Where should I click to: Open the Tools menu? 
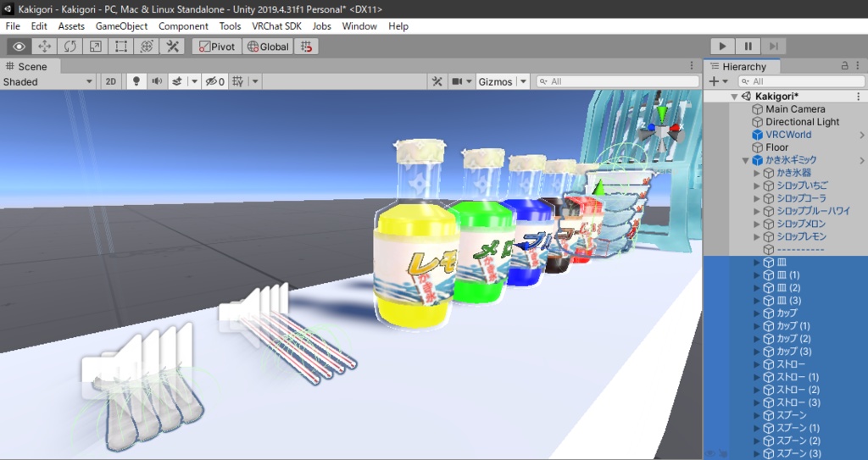click(230, 26)
